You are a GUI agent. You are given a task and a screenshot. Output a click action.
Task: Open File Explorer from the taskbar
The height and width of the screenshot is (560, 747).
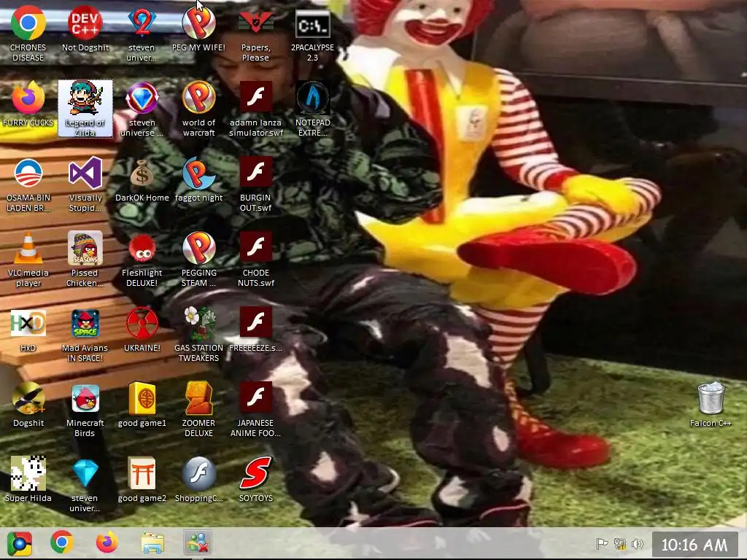pyautogui.click(x=152, y=542)
